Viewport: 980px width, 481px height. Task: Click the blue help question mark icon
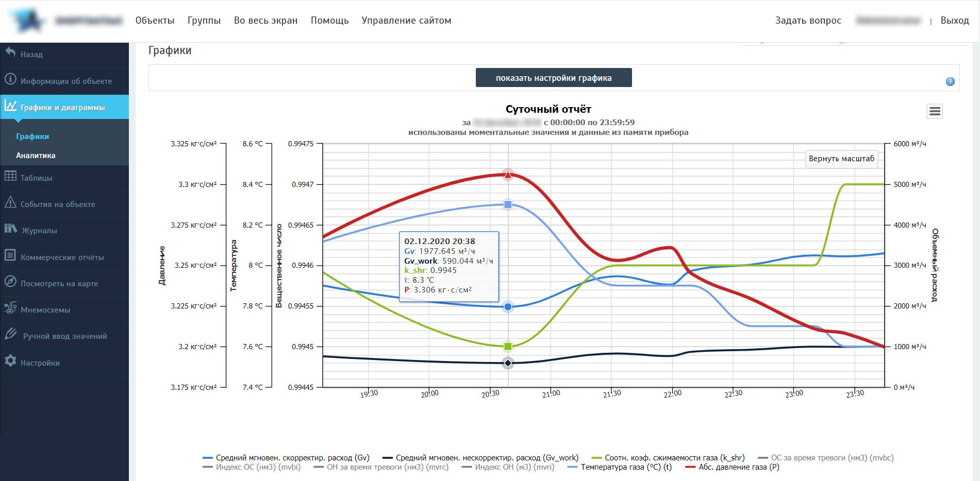click(950, 81)
